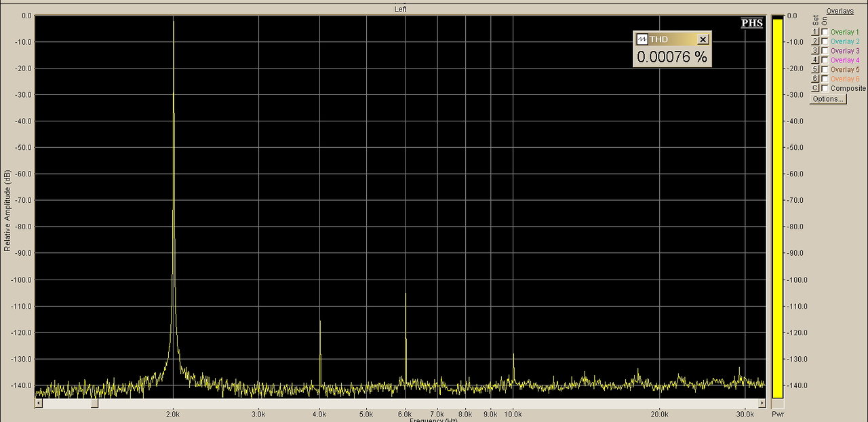
Task: Click the 20.0k frequency axis label
Action: [x=659, y=413]
